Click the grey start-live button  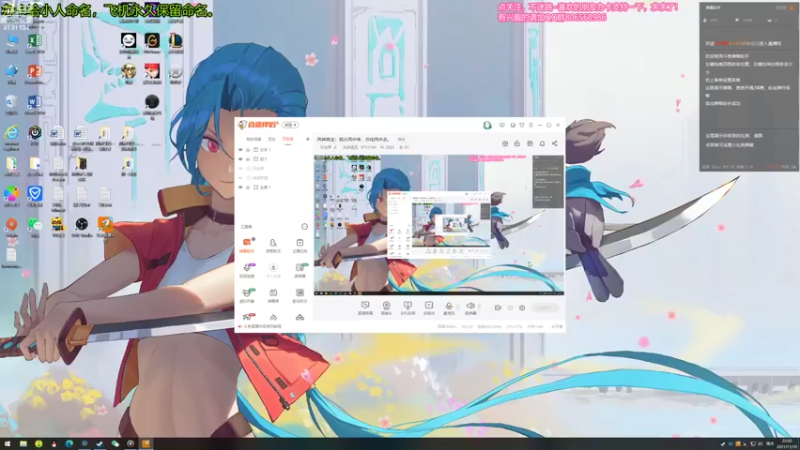(x=544, y=308)
